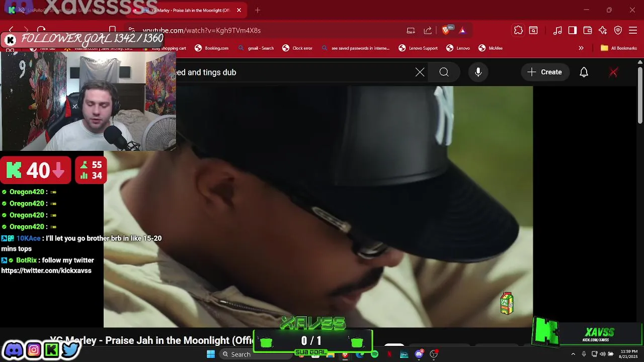The height and width of the screenshot is (362, 644).
Task: Open the tray microphone indicator
Action: (x=584, y=354)
